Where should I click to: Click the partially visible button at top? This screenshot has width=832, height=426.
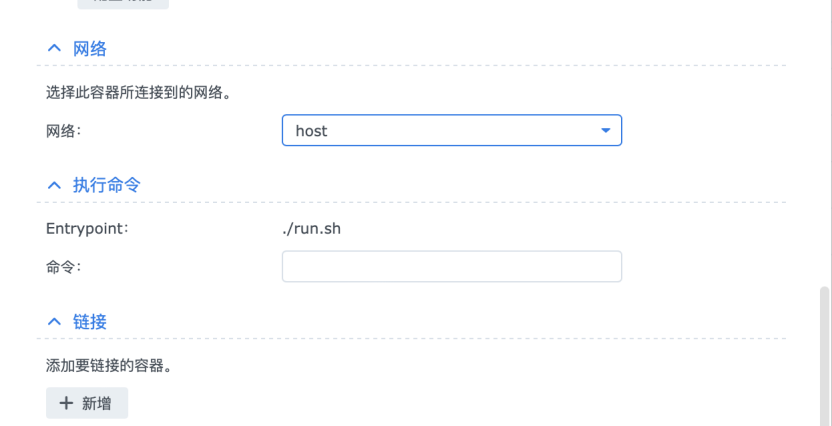point(123,4)
